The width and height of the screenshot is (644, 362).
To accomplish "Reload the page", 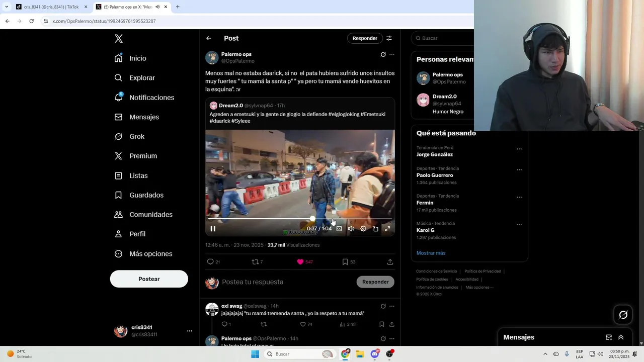I will click(31, 21).
